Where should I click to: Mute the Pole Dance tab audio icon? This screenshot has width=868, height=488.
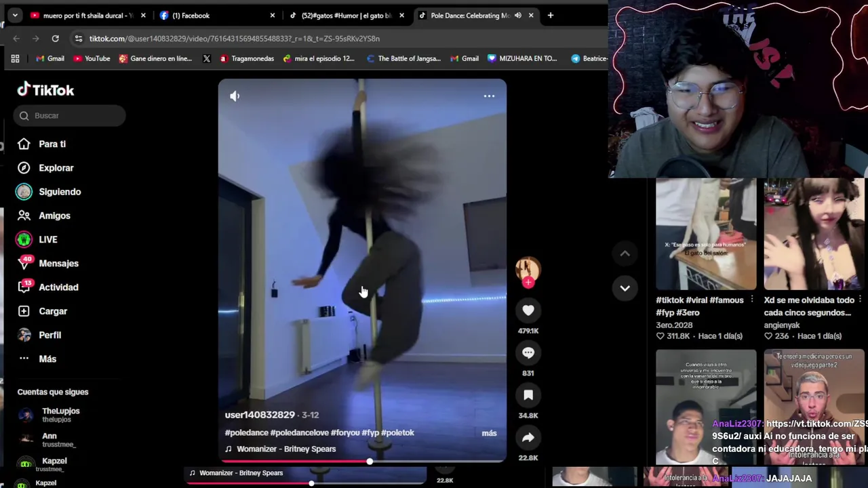(518, 15)
